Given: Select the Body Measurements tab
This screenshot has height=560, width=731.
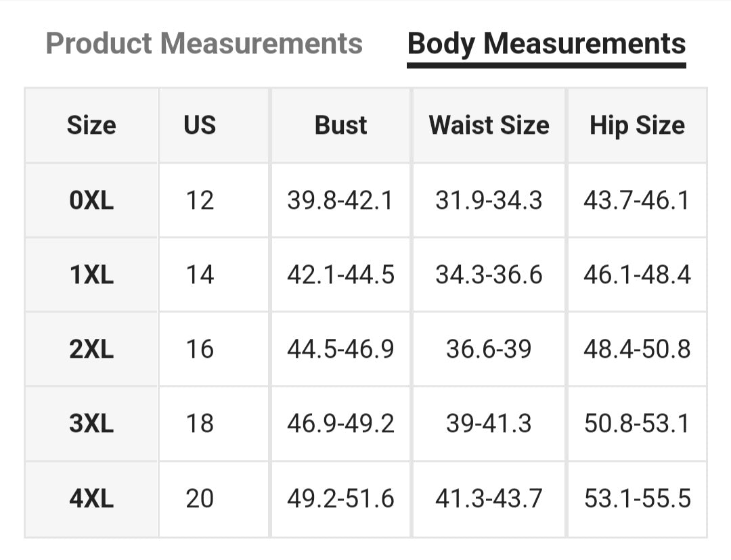Looking at the screenshot, I should tap(546, 44).
